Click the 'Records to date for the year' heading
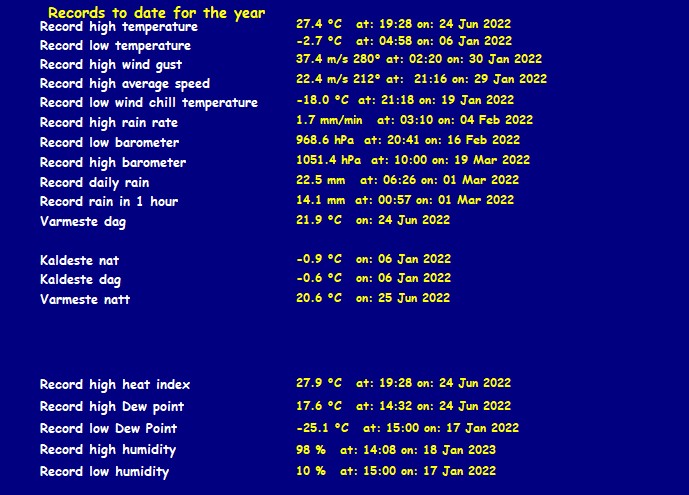Viewport: 689px width, 495px height. coord(156,13)
